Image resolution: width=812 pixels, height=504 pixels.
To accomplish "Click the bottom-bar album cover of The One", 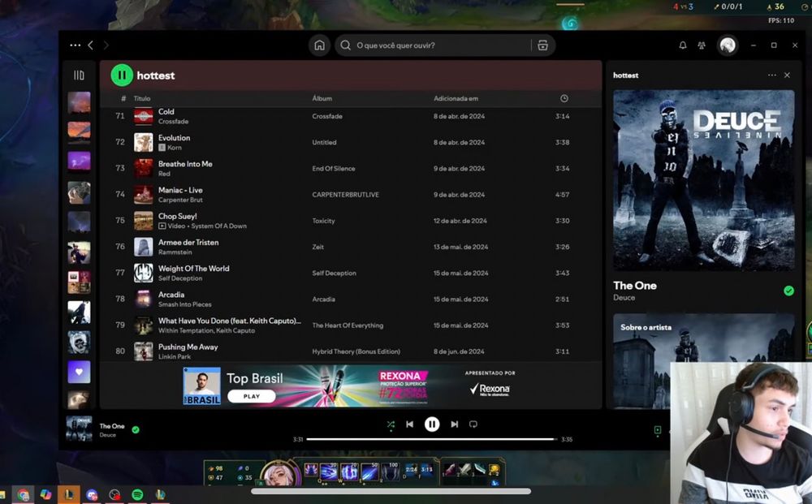I will [x=79, y=429].
